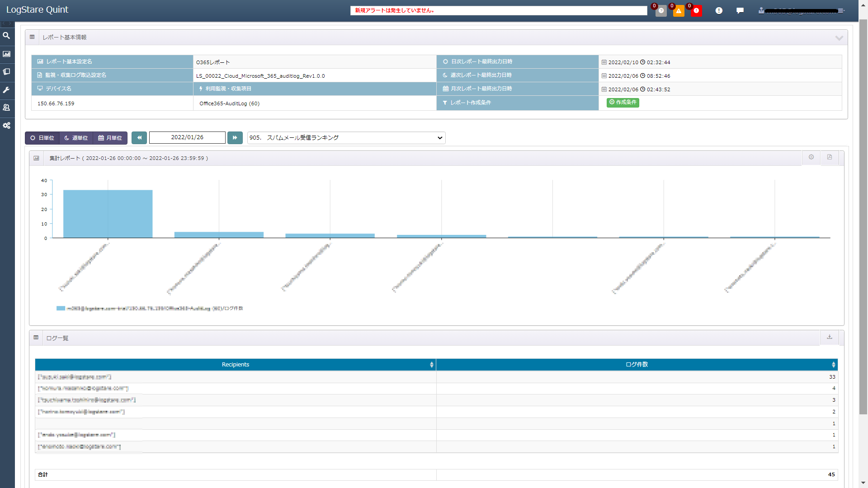Click the wrench settings sidebar icon

(6, 90)
